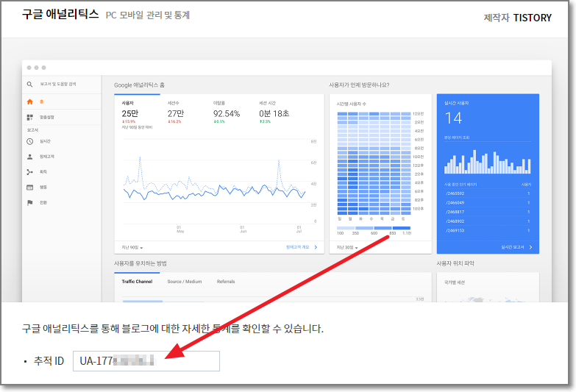Expand the 지난 90일 date range dropdown
The width and height of the screenshot is (576, 392).
coord(132,248)
